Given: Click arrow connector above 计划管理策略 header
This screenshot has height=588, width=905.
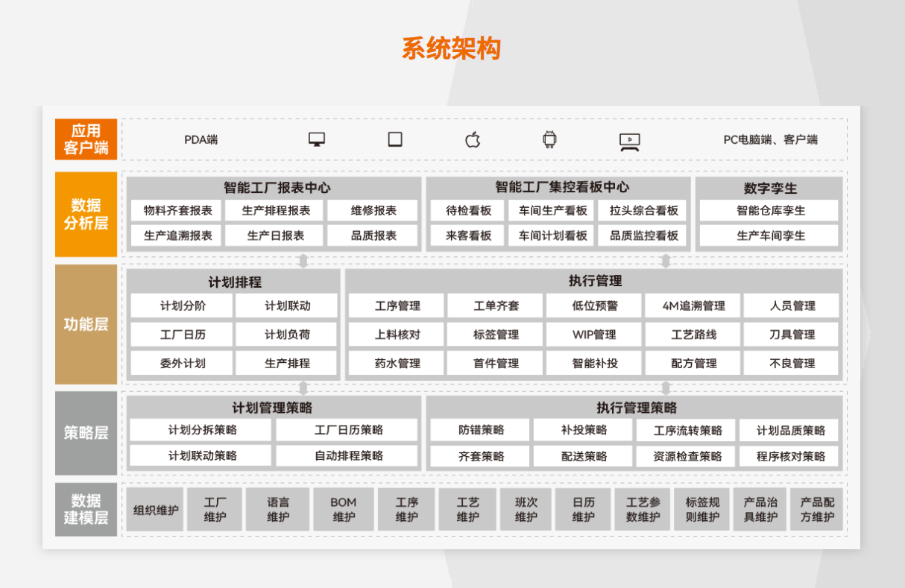Looking at the screenshot, I should (x=303, y=388).
